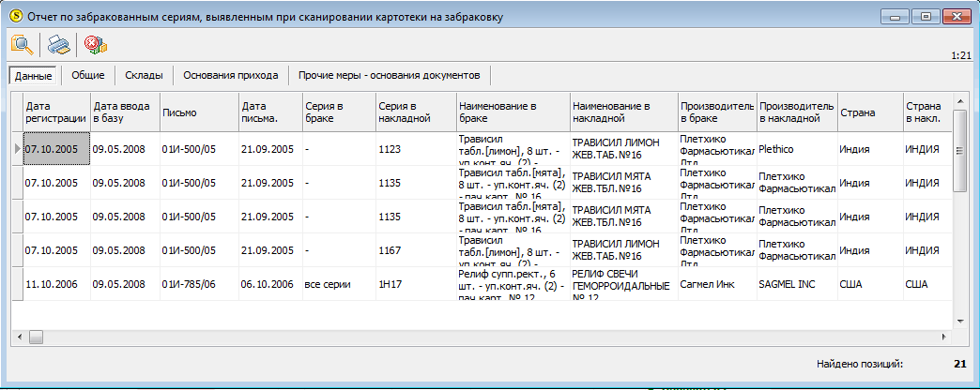The height and width of the screenshot is (390, 980).
Task: Click the red cancel export icon
Action: [95, 45]
